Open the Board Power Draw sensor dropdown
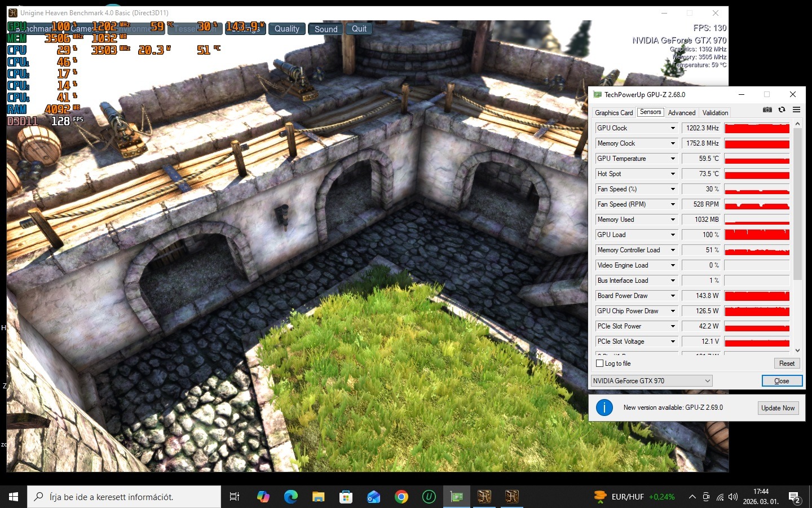 [x=673, y=296]
